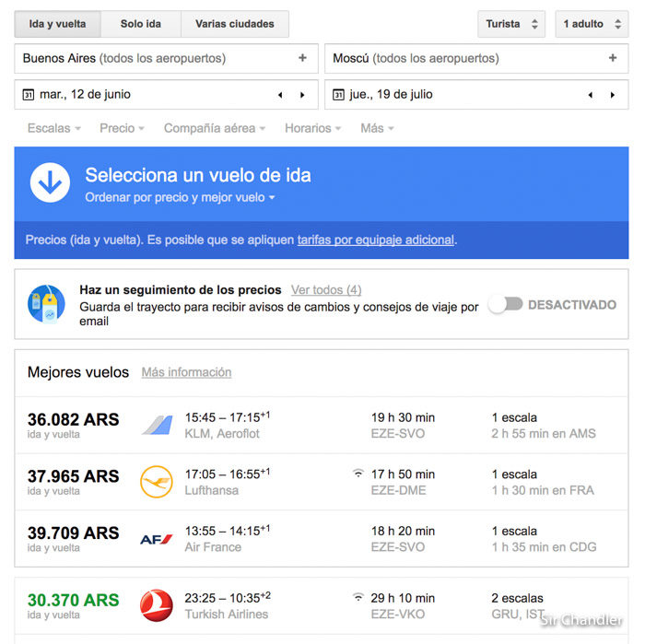Expand the Compañía aérea filter
Viewport: 645px width, 644px height.
tap(214, 128)
